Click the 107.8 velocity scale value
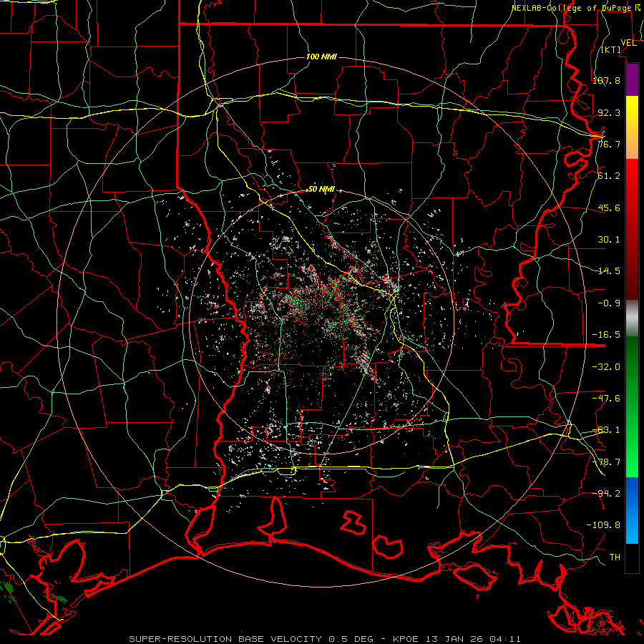Screen dimensions: 644x644 pyautogui.click(x=606, y=80)
